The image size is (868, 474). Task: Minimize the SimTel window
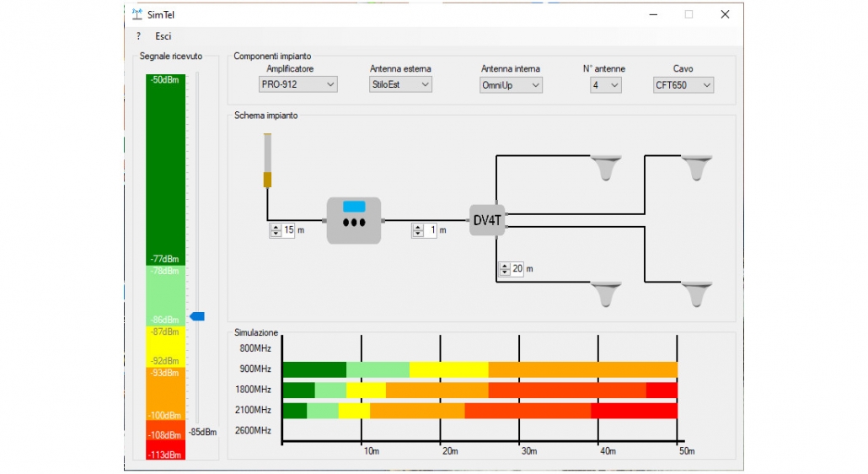tap(653, 14)
